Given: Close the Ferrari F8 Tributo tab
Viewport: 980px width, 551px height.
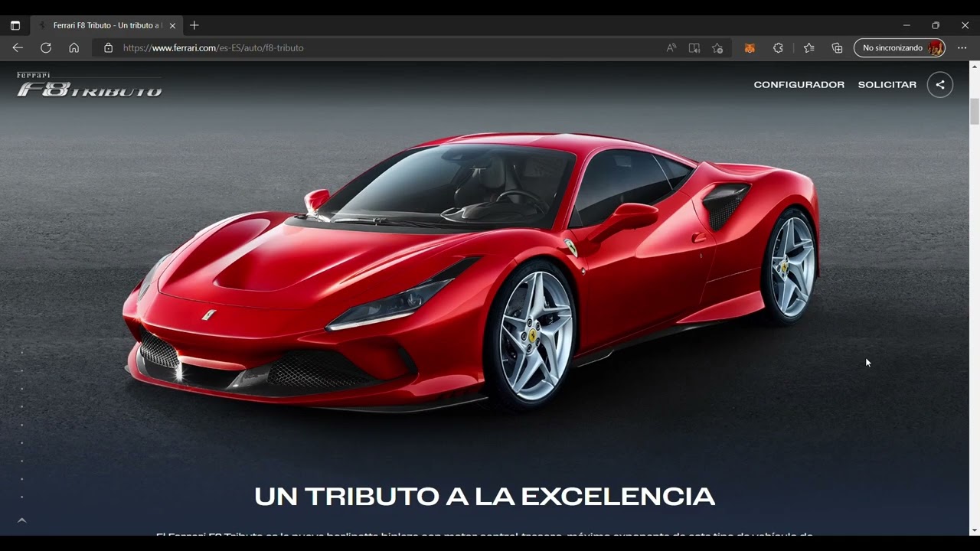Looking at the screenshot, I should [x=172, y=25].
